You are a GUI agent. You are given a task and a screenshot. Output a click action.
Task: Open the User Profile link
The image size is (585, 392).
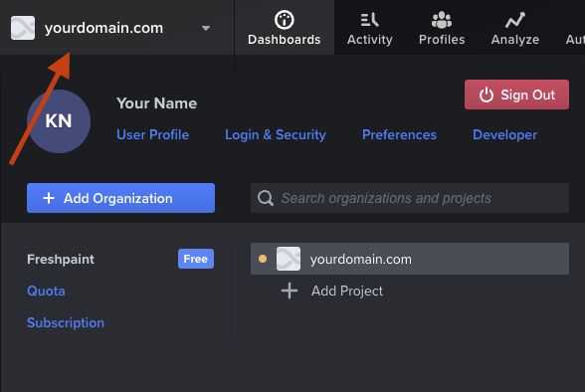point(152,134)
